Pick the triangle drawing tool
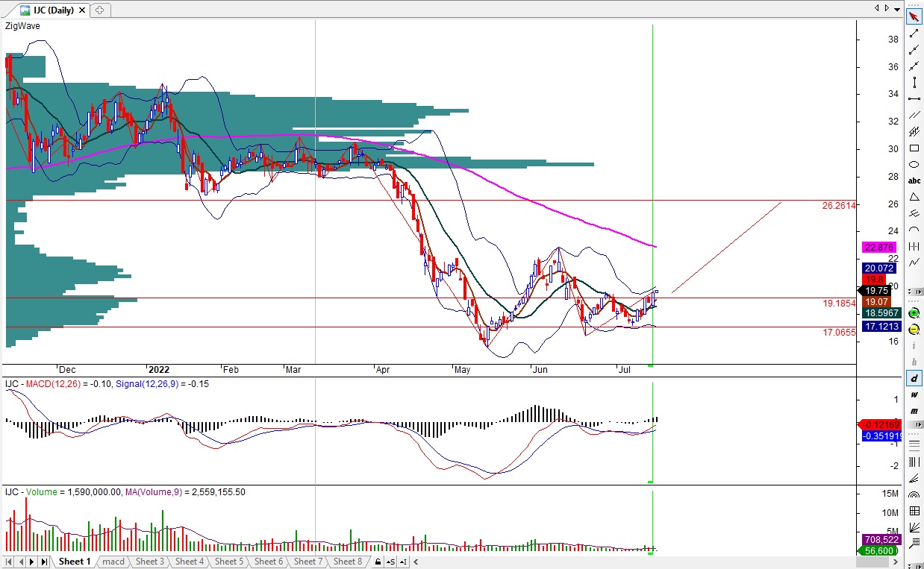 coord(914,197)
